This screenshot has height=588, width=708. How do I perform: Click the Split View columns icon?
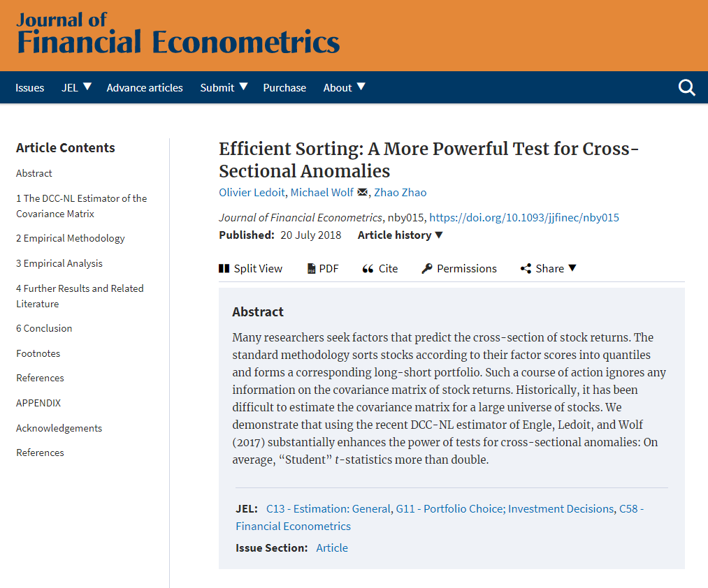pyautogui.click(x=224, y=268)
